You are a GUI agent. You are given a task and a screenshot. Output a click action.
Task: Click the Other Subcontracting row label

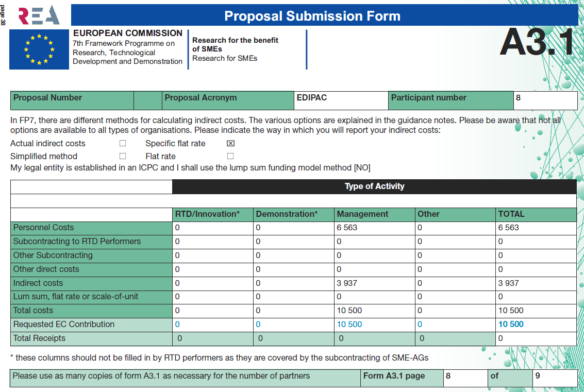tap(91, 255)
